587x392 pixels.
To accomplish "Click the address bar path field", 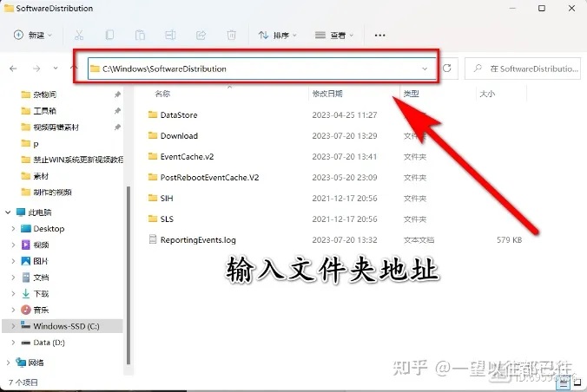I will coord(262,69).
